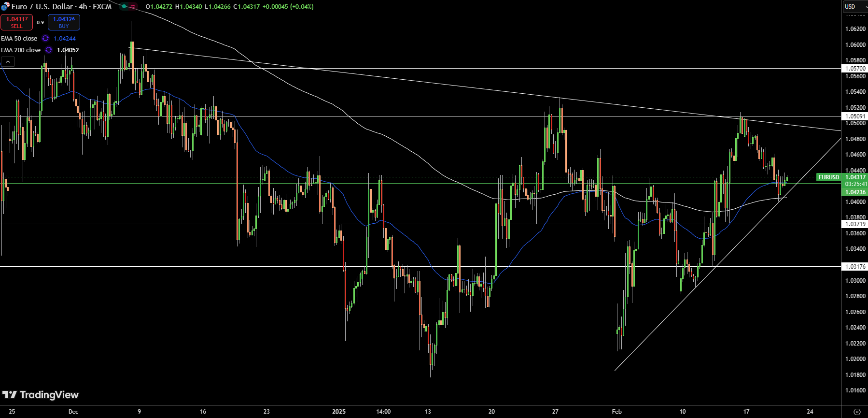The width and height of the screenshot is (868, 418).
Task: Click the 1.02000 price axis tick
Action: point(855,359)
